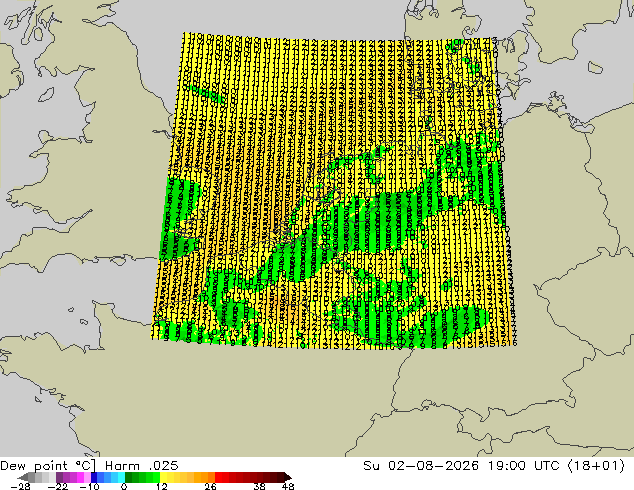Pick the dark green swatch right of label 0

pyautogui.click(x=129, y=477)
